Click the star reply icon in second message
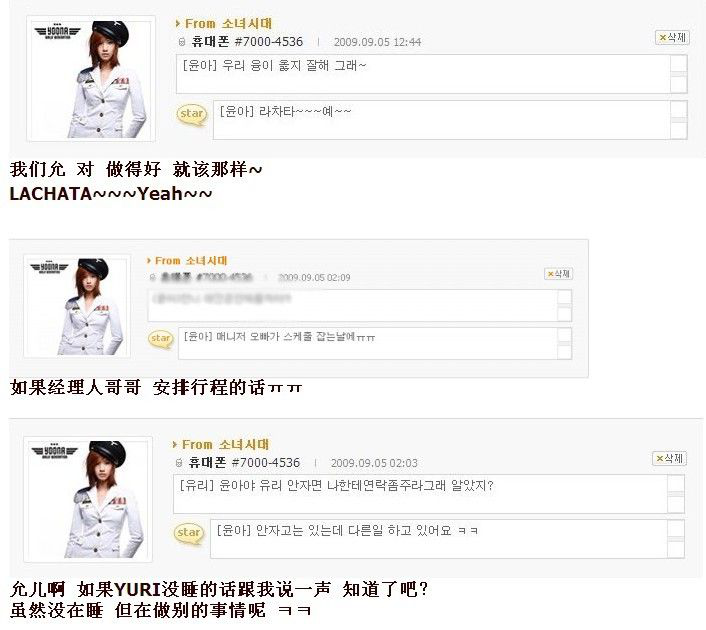 (161, 339)
